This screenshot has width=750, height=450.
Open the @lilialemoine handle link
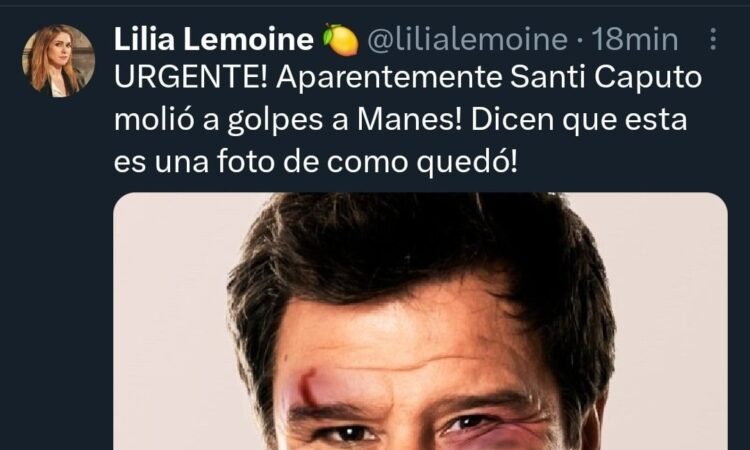[x=467, y=39]
